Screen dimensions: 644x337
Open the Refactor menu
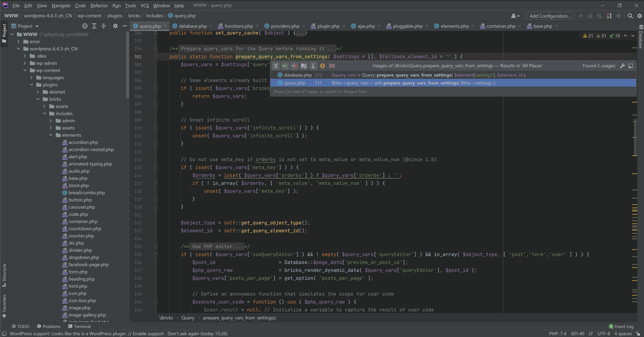point(99,5)
